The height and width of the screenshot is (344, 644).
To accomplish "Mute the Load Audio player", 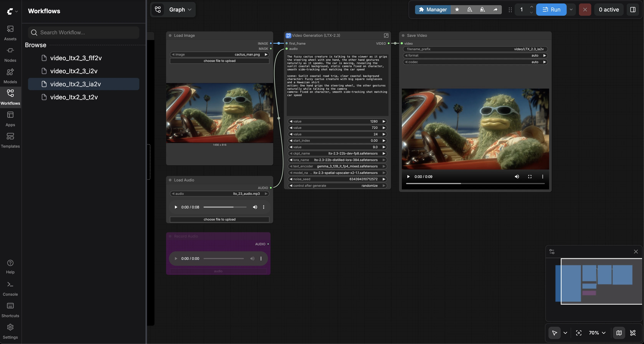I will point(255,207).
